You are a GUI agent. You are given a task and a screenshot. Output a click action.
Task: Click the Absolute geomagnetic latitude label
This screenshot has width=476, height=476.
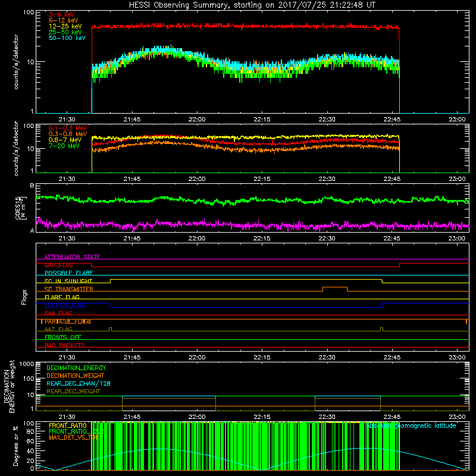(x=411, y=425)
